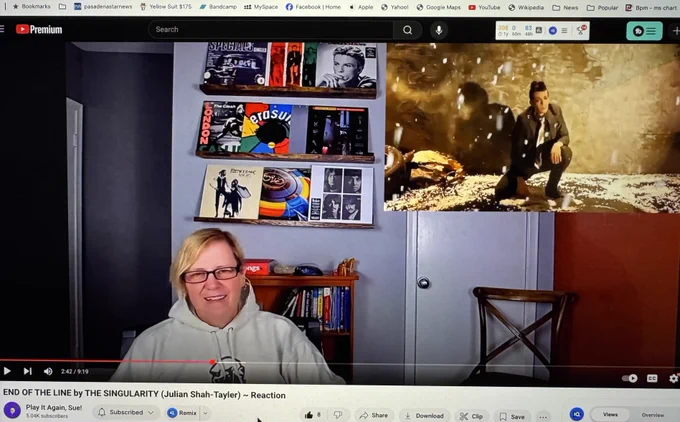Save video to a playlist
This screenshot has width=680, height=422.
point(512,416)
